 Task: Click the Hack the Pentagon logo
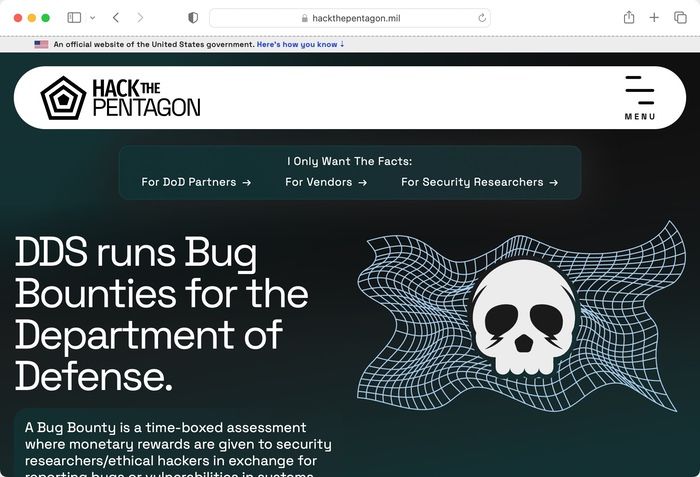(121, 98)
